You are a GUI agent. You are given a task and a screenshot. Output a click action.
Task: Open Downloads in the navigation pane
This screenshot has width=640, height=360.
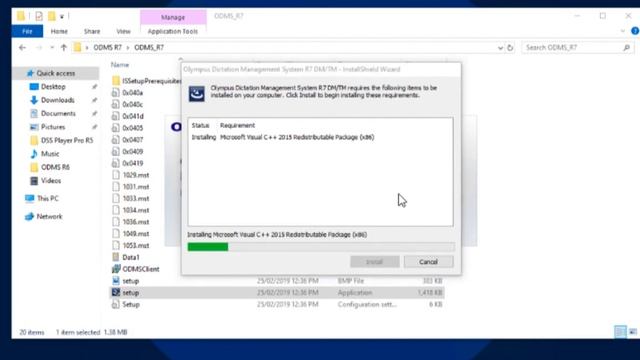point(58,100)
